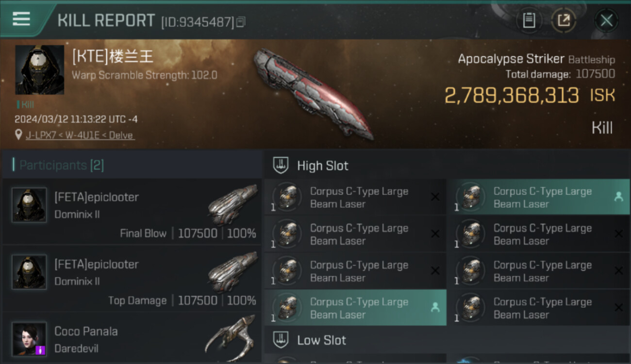Click the victim's character portrait

pyautogui.click(x=39, y=70)
